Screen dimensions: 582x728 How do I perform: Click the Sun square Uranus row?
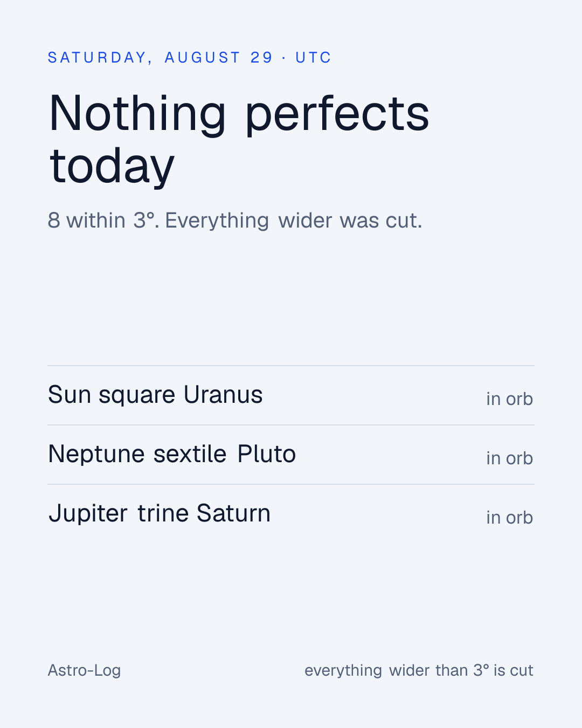291,395
